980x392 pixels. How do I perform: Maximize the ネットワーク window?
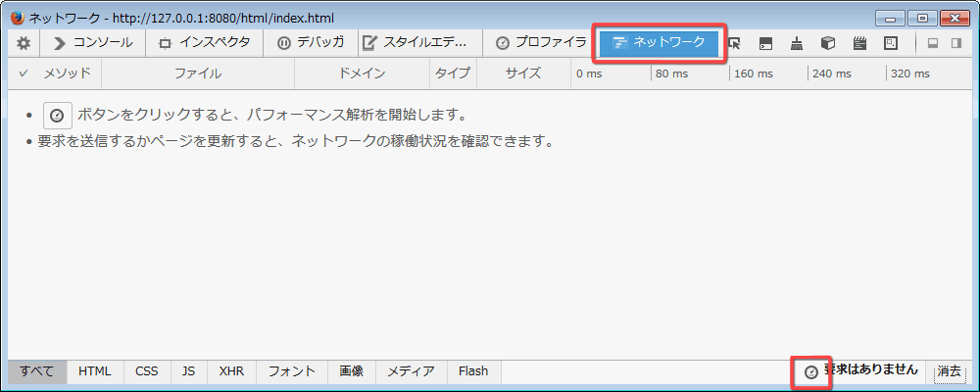click(x=922, y=20)
